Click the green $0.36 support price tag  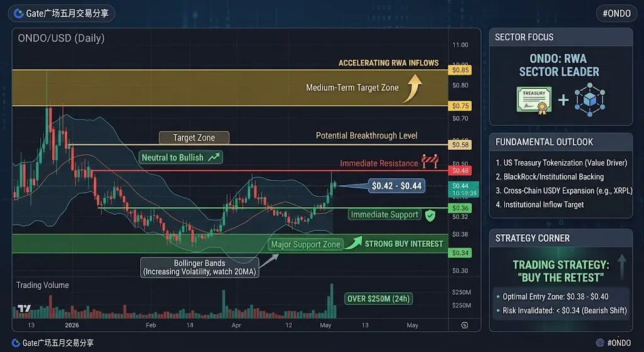click(460, 208)
